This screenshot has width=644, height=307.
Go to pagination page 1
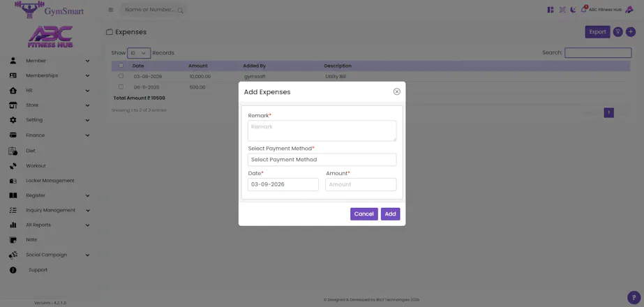608,112
